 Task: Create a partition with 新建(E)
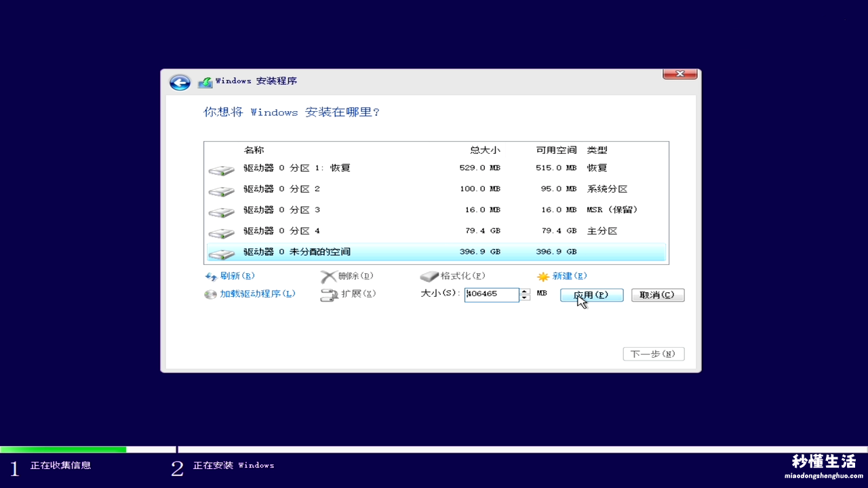tap(570, 276)
